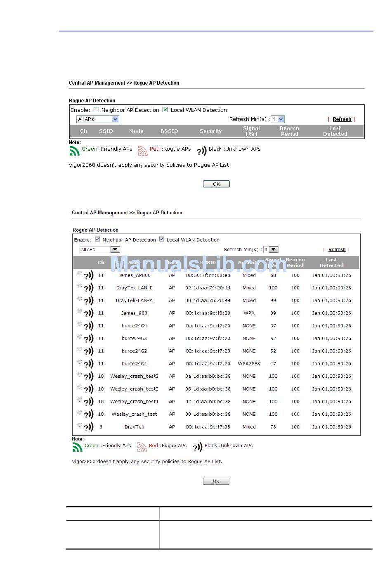Viewport: 392px width, 573px height.
Task: Toggle Local WLAN Detection in the lower panel
Action: [x=162, y=239]
